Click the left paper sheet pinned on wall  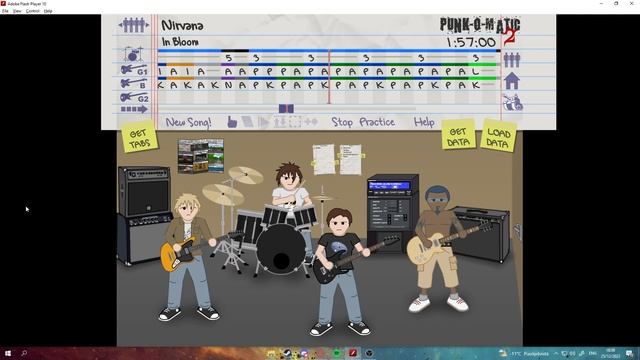point(324,159)
